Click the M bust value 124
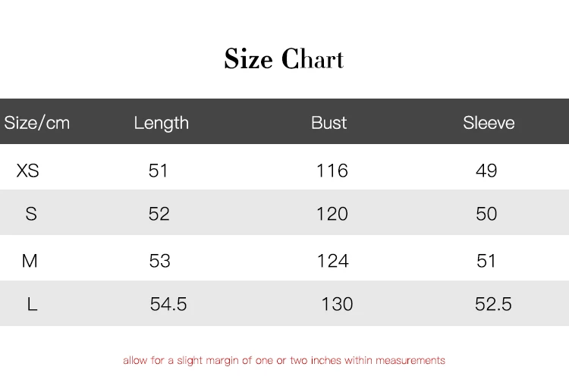569x392 pixels. click(332, 261)
